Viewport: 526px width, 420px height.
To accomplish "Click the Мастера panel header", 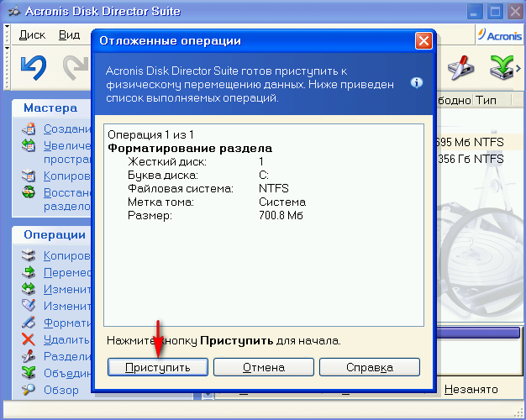I will tap(51, 108).
